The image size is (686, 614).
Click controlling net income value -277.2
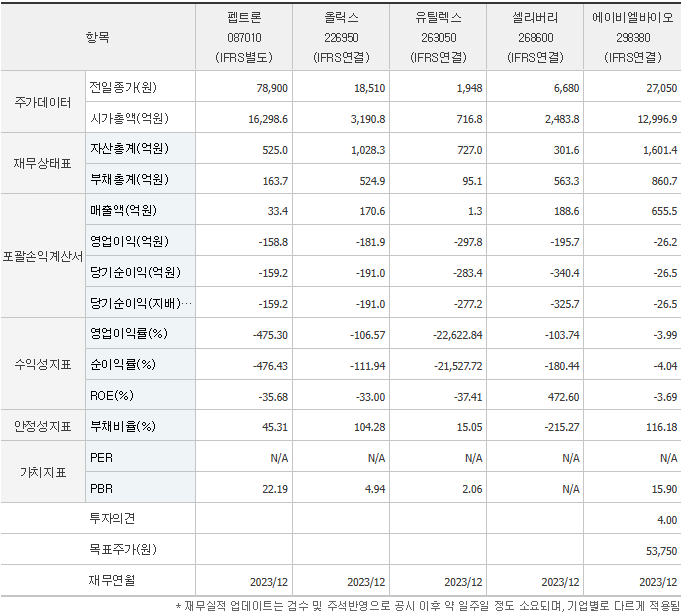(x=467, y=304)
